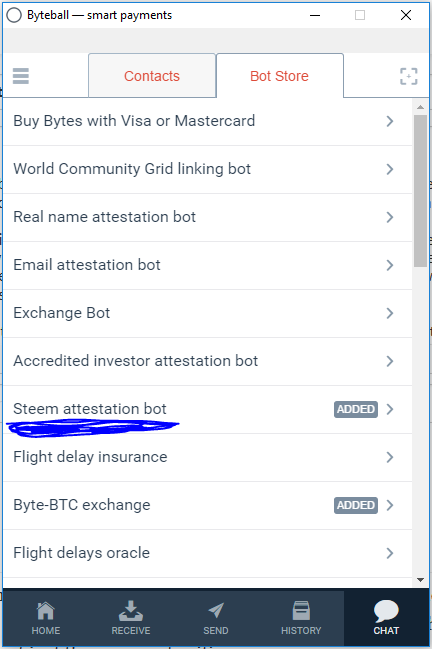
Task: Open the Send paper plane icon
Action: pyautogui.click(x=216, y=610)
